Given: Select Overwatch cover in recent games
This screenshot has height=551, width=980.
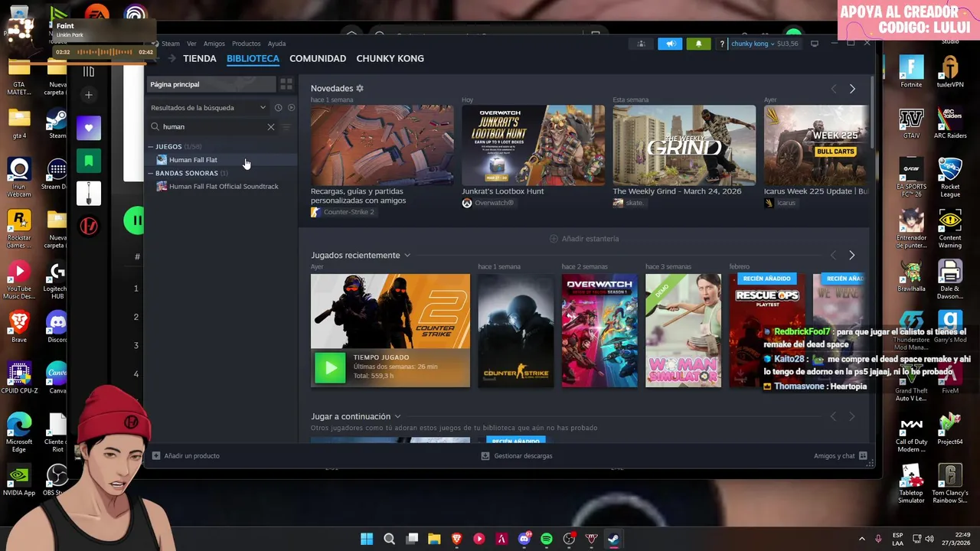Looking at the screenshot, I should (599, 331).
